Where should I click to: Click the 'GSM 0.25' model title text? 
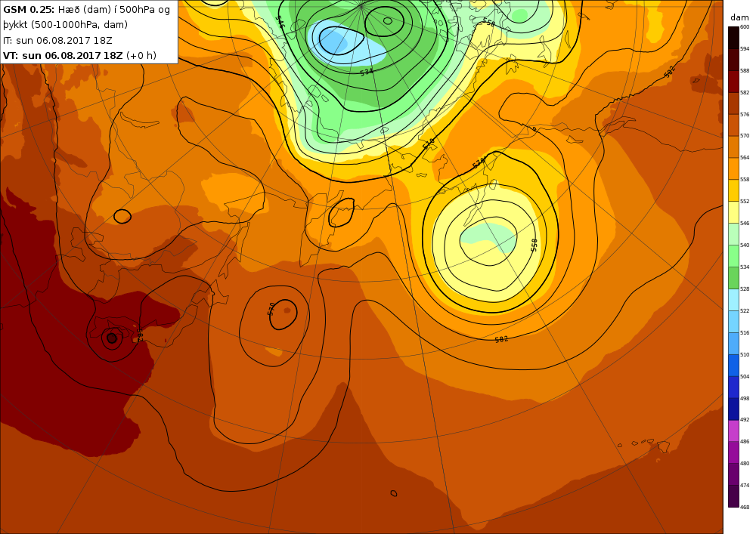point(29,10)
